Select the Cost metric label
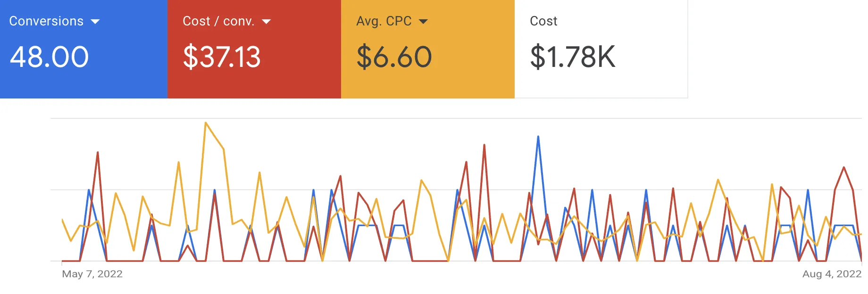The width and height of the screenshot is (868, 294). (x=543, y=21)
